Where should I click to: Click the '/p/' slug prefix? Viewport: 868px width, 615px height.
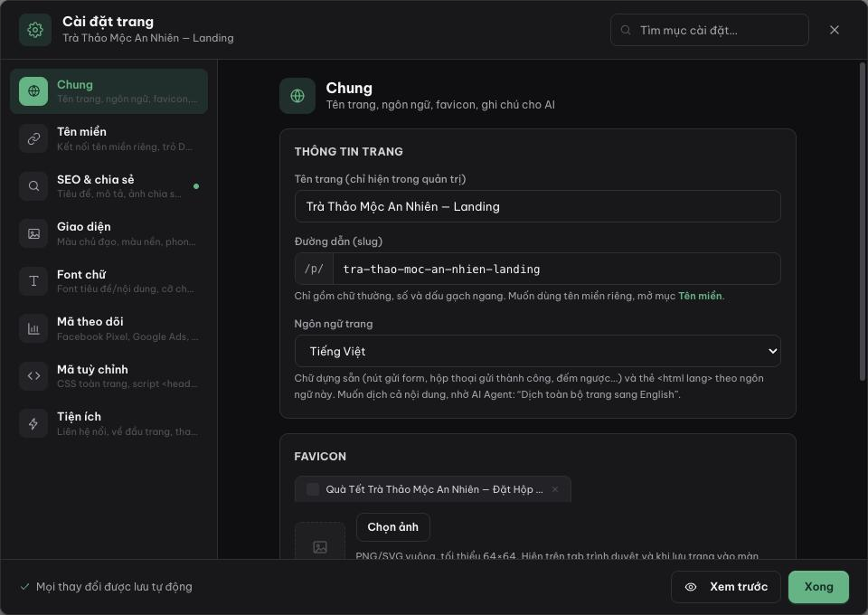pos(314,269)
